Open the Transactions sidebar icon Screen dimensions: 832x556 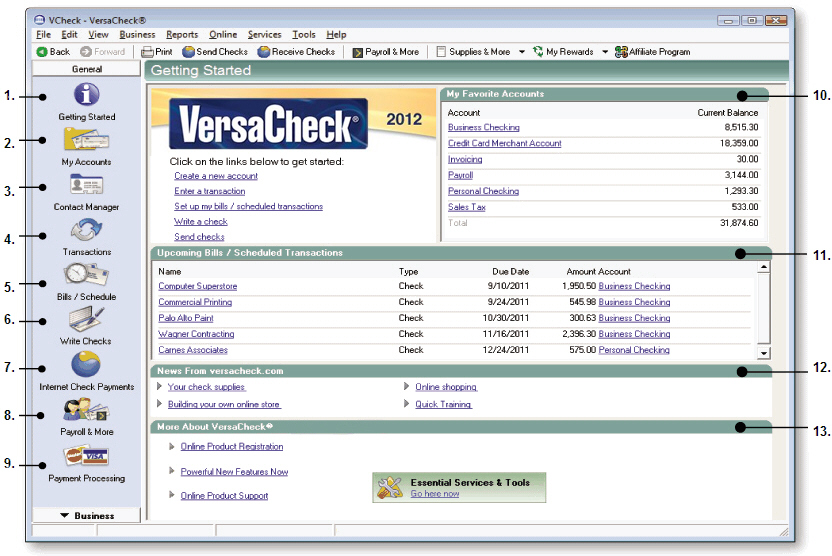tap(86, 230)
